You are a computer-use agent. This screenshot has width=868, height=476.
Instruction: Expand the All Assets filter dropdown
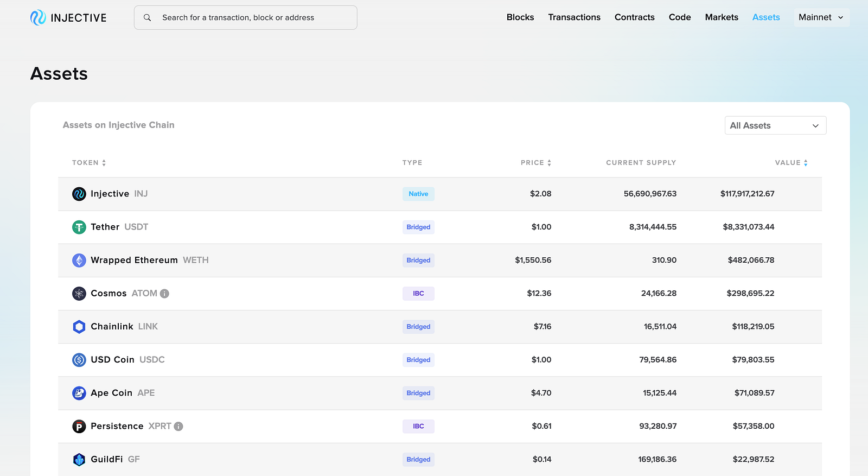775,125
